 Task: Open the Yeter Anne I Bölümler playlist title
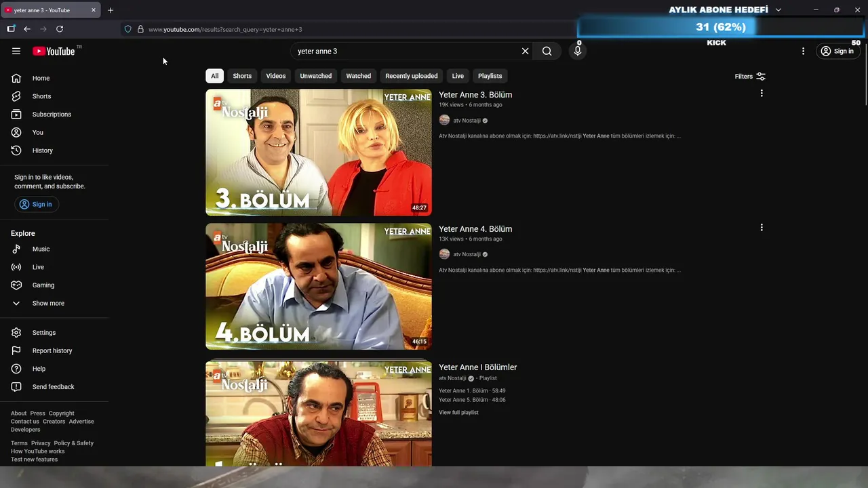pyautogui.click(x=478, y=367)
